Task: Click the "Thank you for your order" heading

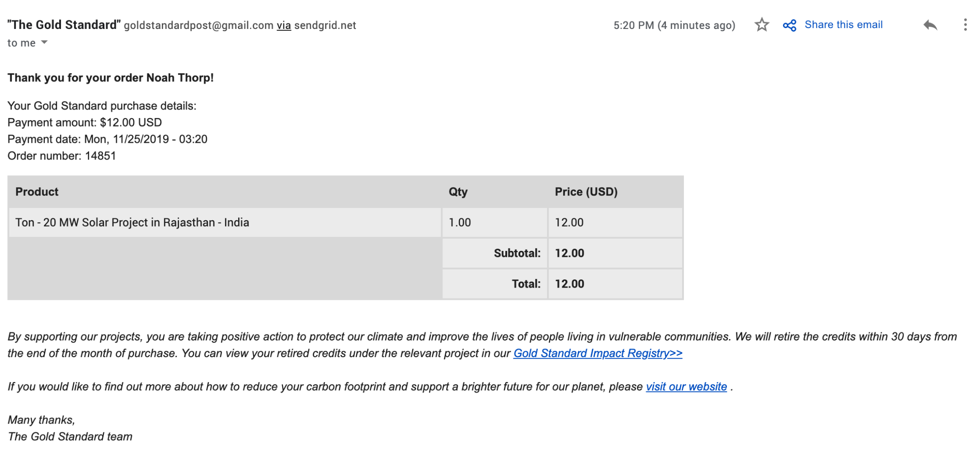Action: [110, 78]
